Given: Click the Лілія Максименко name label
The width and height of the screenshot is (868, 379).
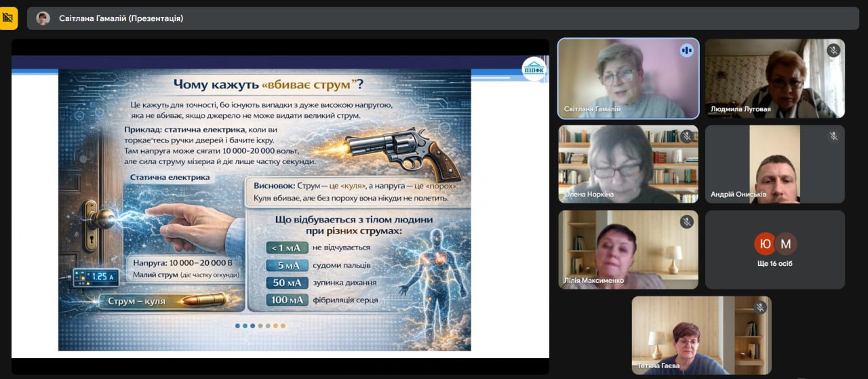Looking at the screenshot, I should point(594,281).
